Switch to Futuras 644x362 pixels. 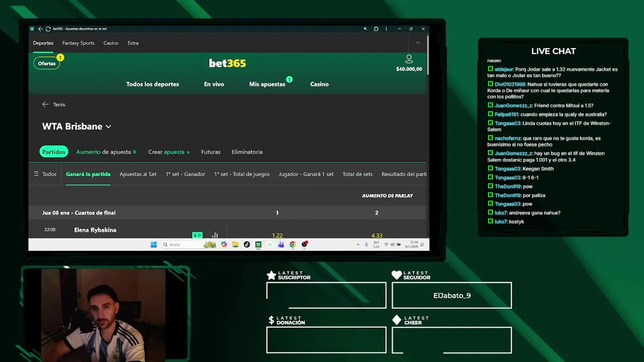211,152
